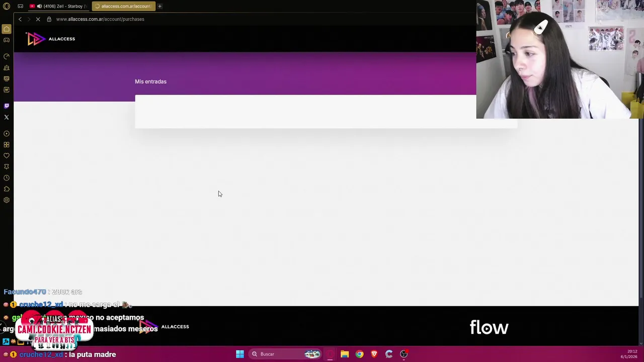
Task: Open GX Cleaner in the sidebar
Action: point(7,67)
